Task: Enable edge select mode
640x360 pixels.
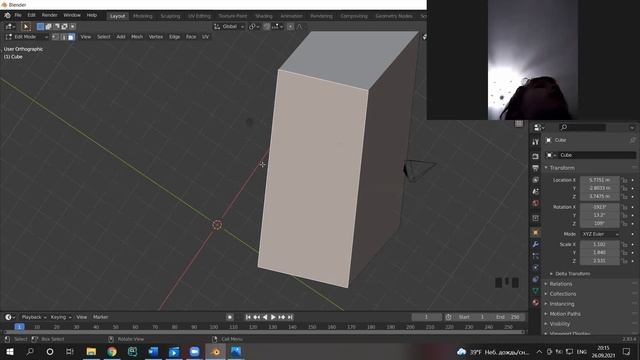Action: [63, 37]
